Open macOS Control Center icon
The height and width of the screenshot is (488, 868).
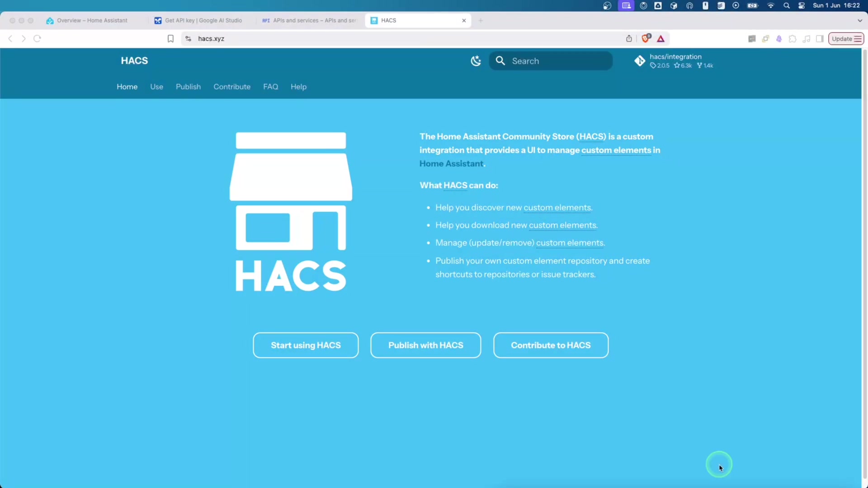pyautogui.click(x=802, y=5)
